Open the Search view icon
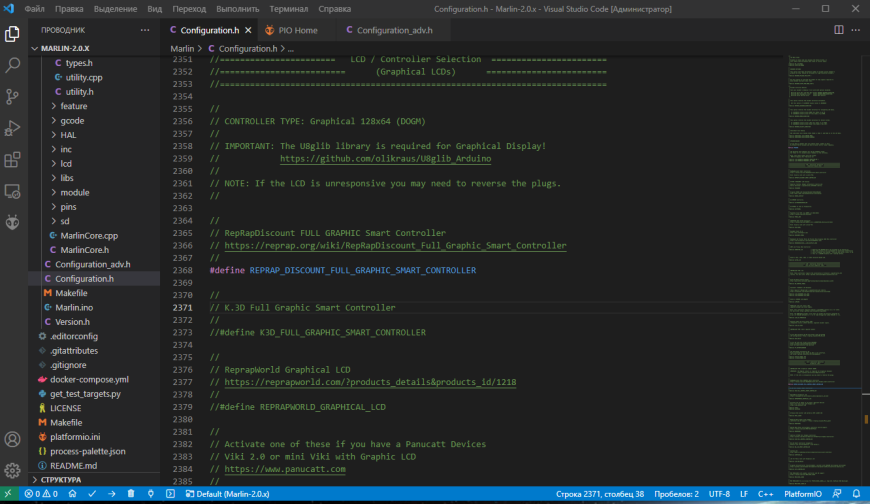 click(x=12, y=65)
